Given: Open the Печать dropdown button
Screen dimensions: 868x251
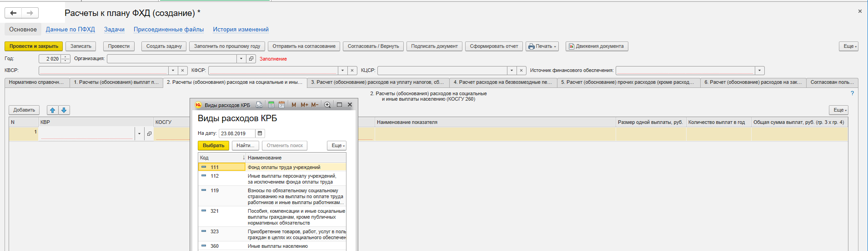Looking at the screenshot, I should coord(542,46).
